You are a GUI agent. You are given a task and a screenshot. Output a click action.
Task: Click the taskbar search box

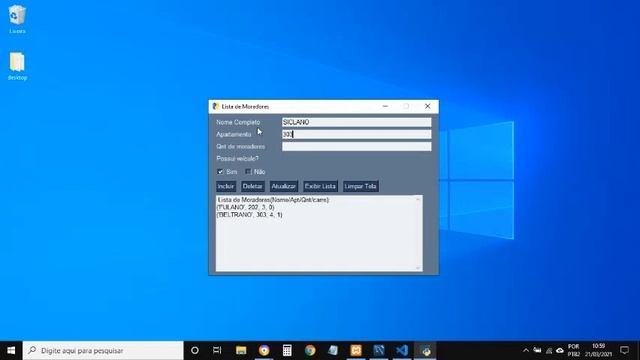coord(103,350)
